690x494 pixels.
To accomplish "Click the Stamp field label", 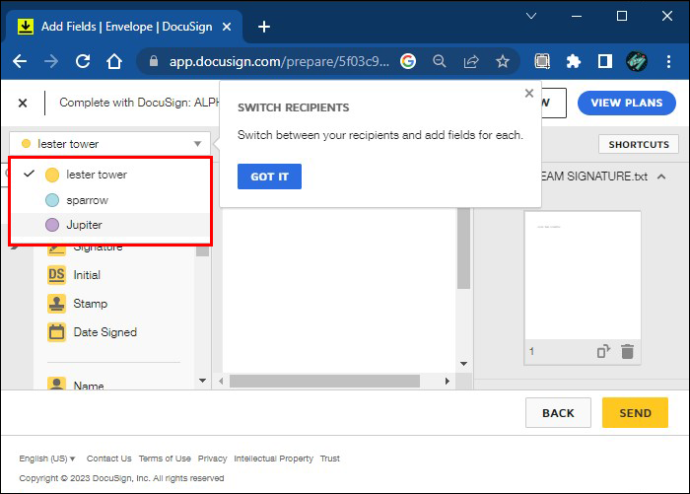I will (x=90, y=304).
